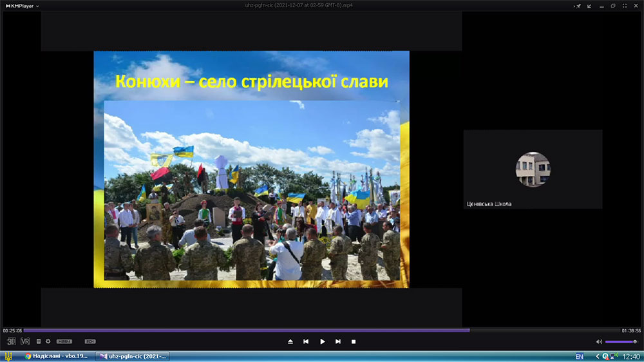Open the playlist panel icon
The width and height of the screenshot is (644, 362).
(x=39, y=341)
